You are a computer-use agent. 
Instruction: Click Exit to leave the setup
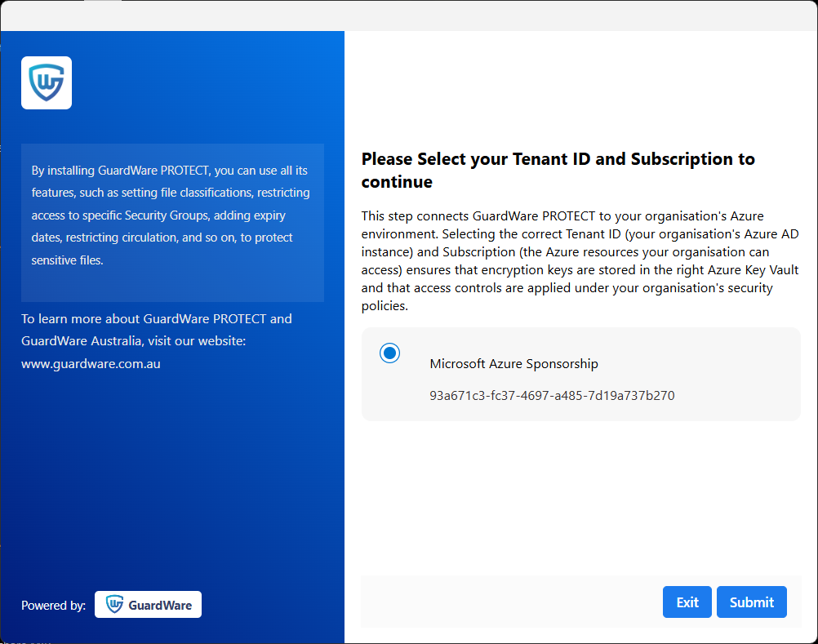[687, 602]
